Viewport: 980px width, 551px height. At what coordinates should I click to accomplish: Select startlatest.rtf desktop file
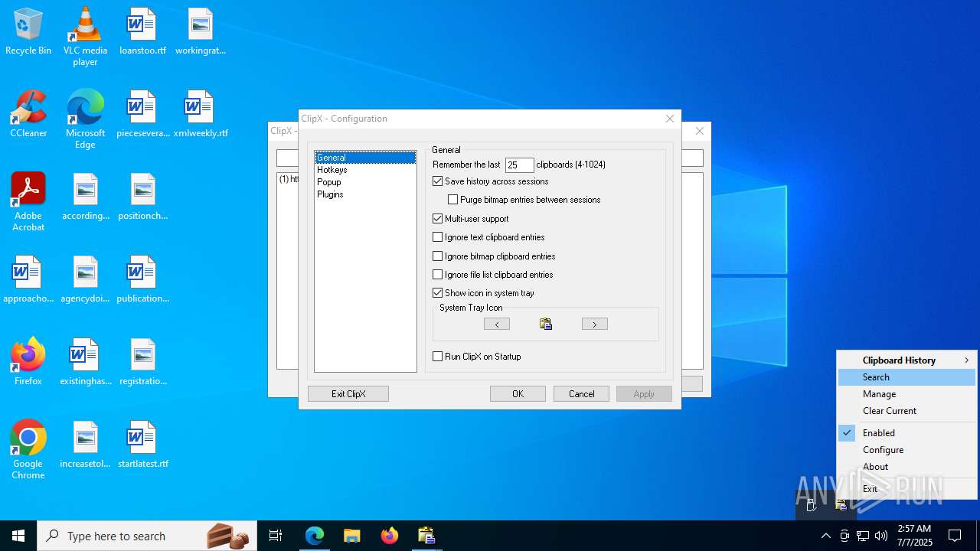click(x=142, y=445)
